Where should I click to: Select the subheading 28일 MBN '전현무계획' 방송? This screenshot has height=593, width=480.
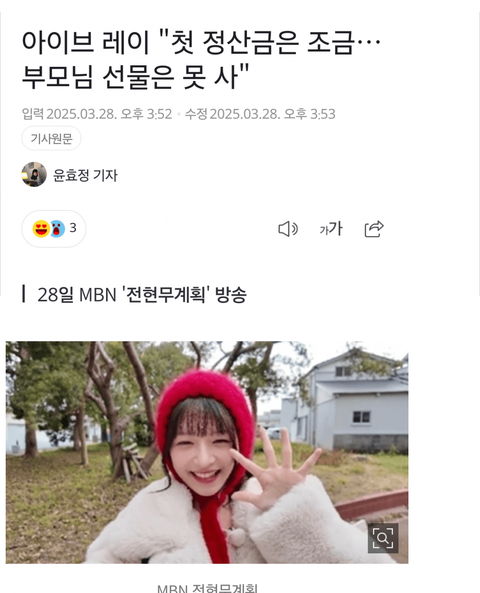[142, 294]
